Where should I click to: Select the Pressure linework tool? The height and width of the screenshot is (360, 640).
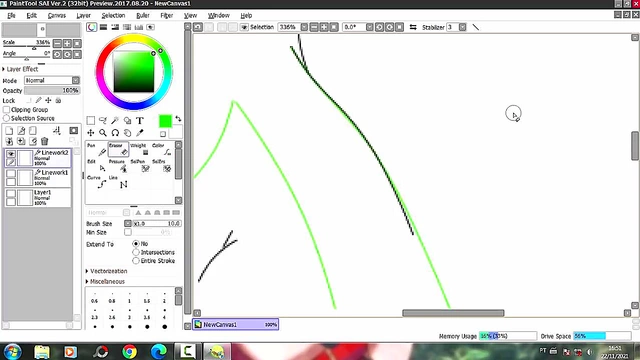tap(118, 166)
